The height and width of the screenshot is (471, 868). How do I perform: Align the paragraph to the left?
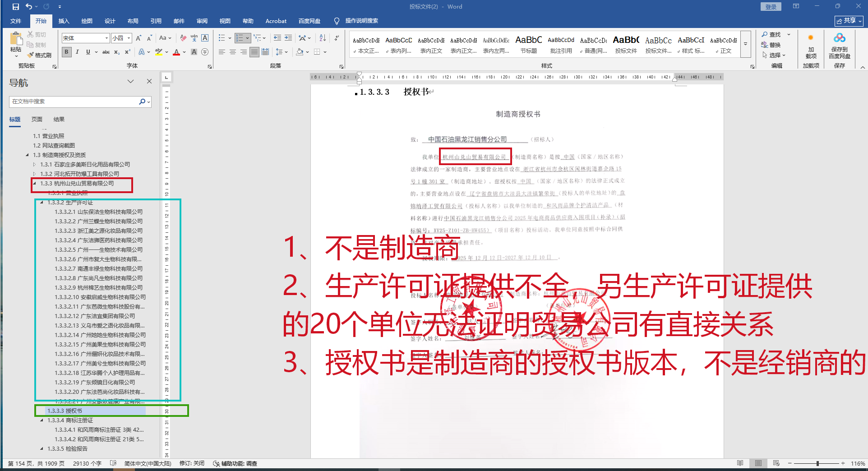point(222,52)
